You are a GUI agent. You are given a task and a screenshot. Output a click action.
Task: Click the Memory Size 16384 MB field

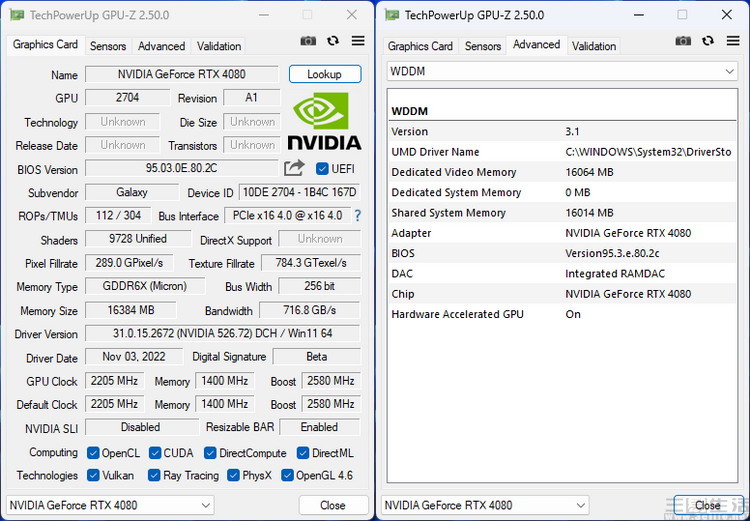point(131,310)
